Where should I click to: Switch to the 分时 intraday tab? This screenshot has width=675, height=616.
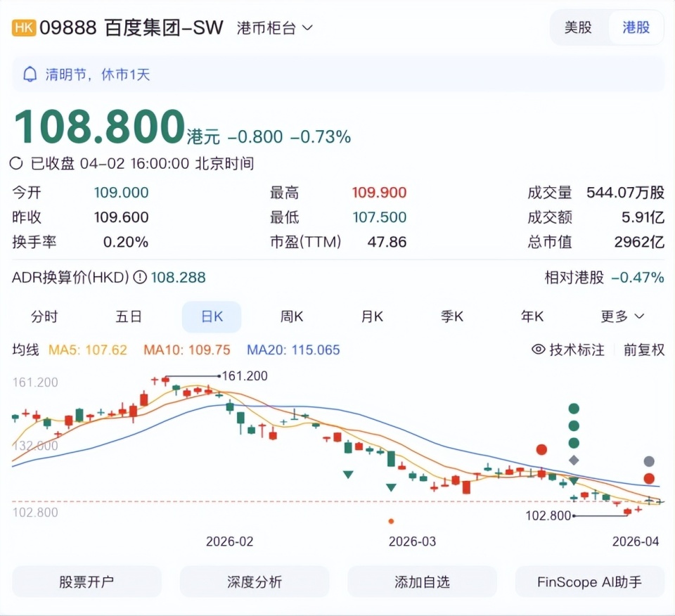click(44, 316)
